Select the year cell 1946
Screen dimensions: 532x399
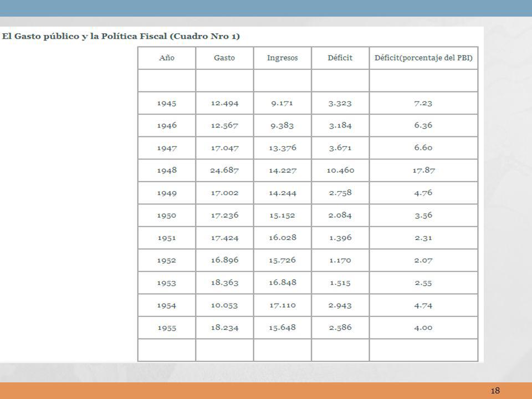(167, 126)
